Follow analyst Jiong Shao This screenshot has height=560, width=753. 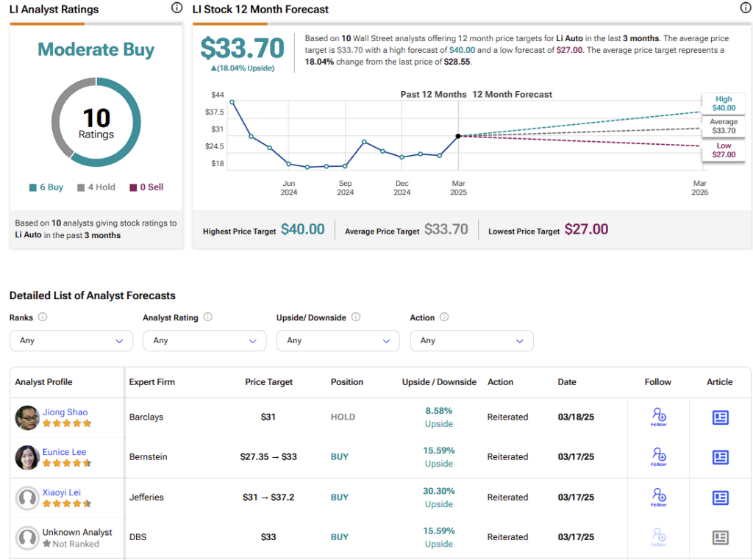pyautogui.click(x=658, y=417)
